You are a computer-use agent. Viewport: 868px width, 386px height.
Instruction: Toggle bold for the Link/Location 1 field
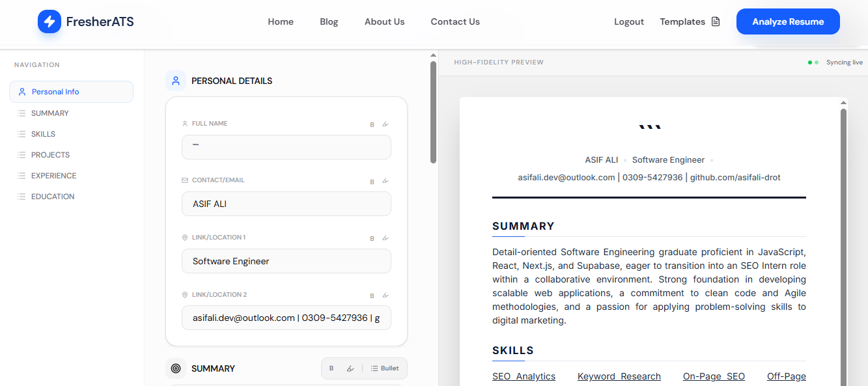(x=372, y=239)
